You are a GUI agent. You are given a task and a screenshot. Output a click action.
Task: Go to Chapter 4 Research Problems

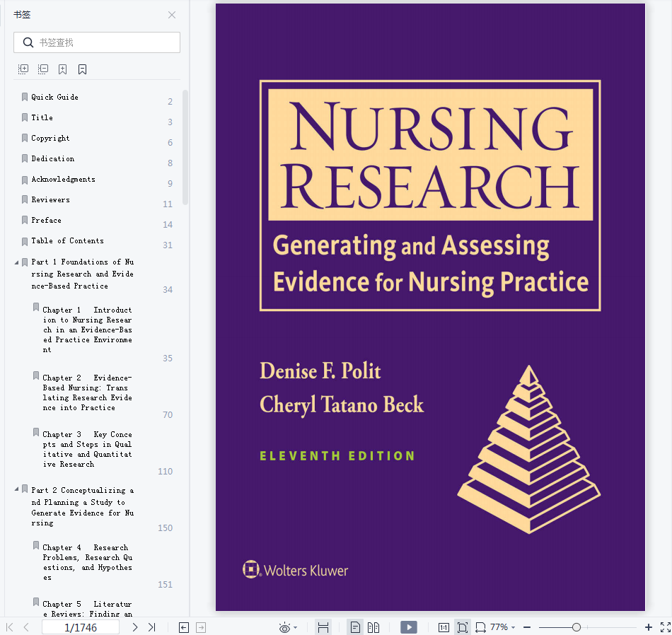(x=88, y=563)
